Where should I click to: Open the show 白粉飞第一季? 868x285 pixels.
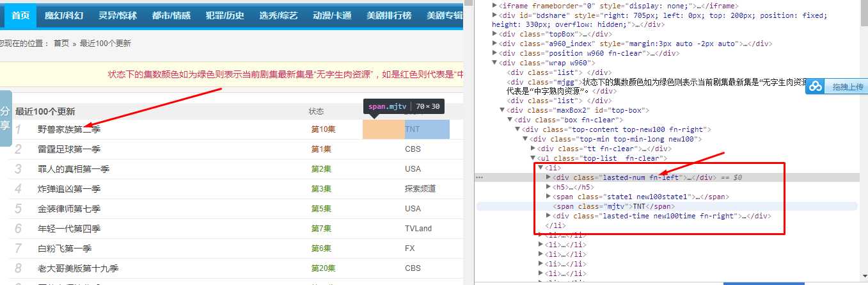click(65, 248)
